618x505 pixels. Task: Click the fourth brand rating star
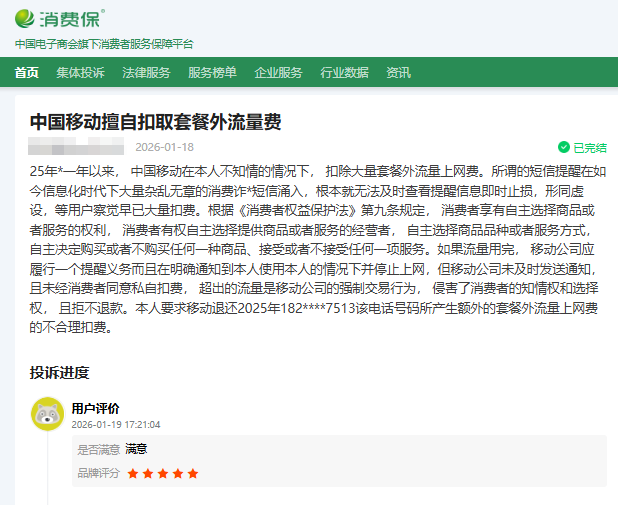click(x=178, y=473)
